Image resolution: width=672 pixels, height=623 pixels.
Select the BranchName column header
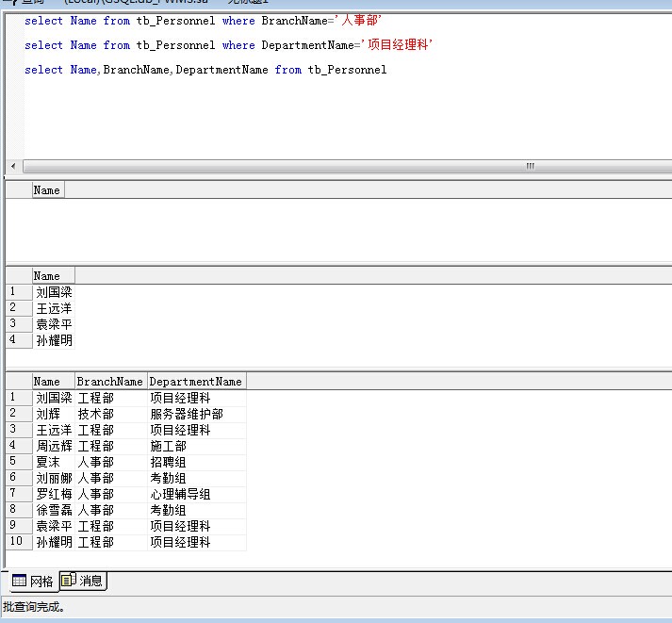111,382
